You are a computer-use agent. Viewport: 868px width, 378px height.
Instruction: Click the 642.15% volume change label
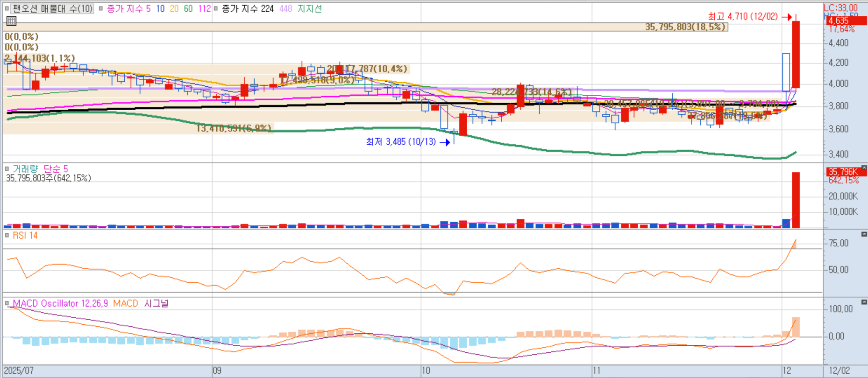tap(843, 180)
